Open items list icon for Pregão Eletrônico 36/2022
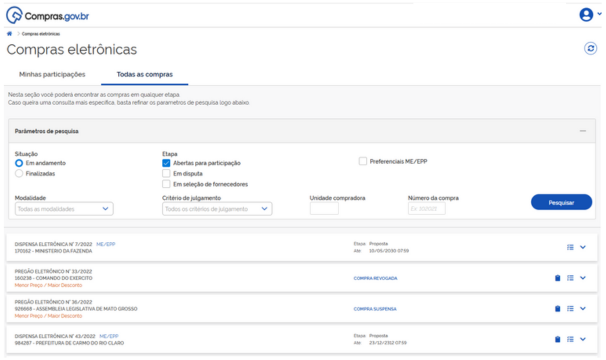This screenshot has height=360, width=606. point(570,309)
